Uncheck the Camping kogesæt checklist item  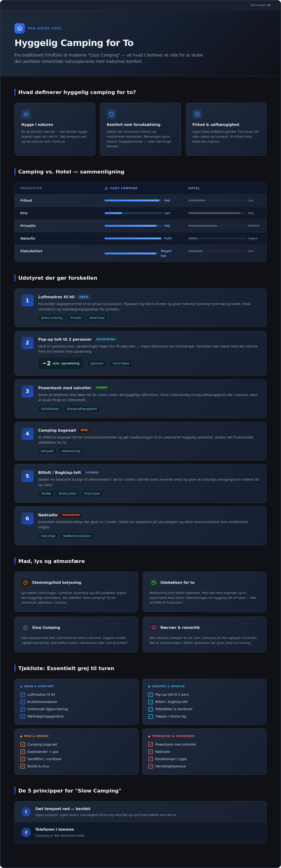point(23,744)
